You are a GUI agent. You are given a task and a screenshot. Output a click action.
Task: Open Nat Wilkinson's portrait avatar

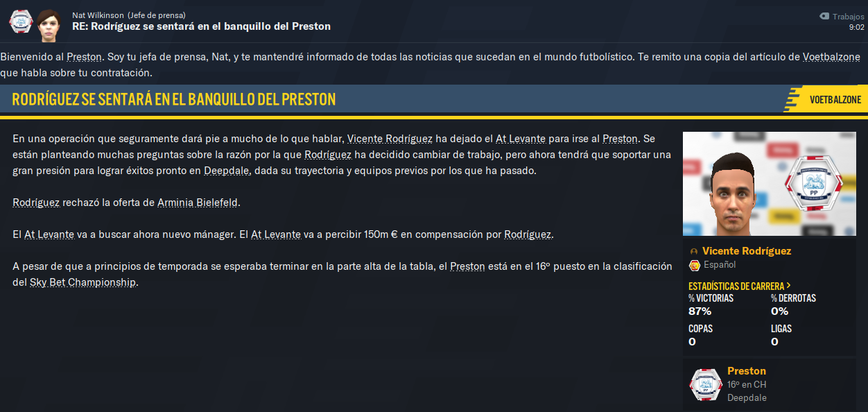[49, 22]
